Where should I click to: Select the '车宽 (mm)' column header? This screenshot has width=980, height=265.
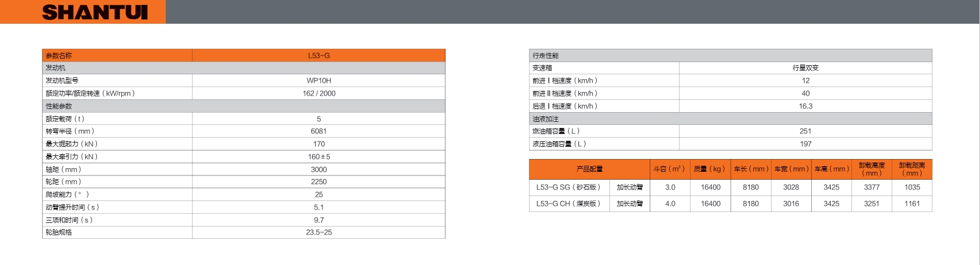pos(791,169)
